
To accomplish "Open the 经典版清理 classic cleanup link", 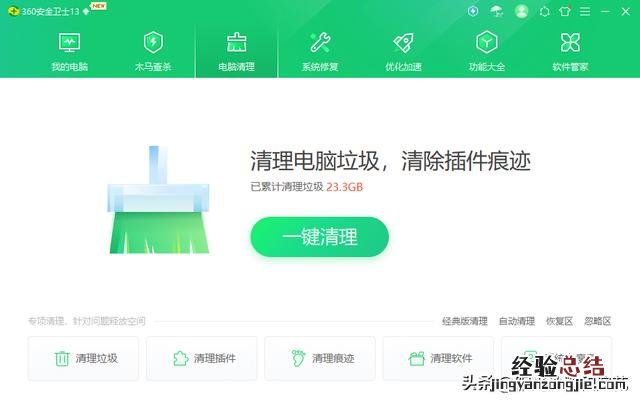I will (x=465, y=321).
